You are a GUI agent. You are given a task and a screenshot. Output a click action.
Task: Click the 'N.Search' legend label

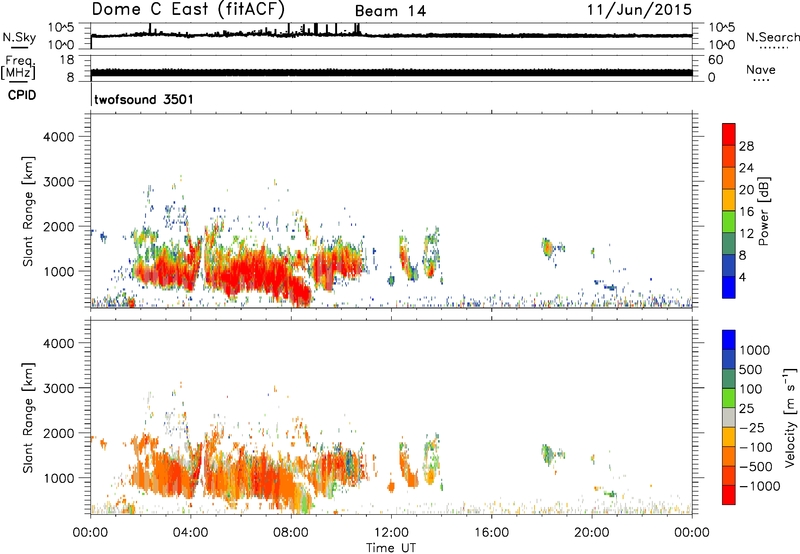[x=773, y=37]
